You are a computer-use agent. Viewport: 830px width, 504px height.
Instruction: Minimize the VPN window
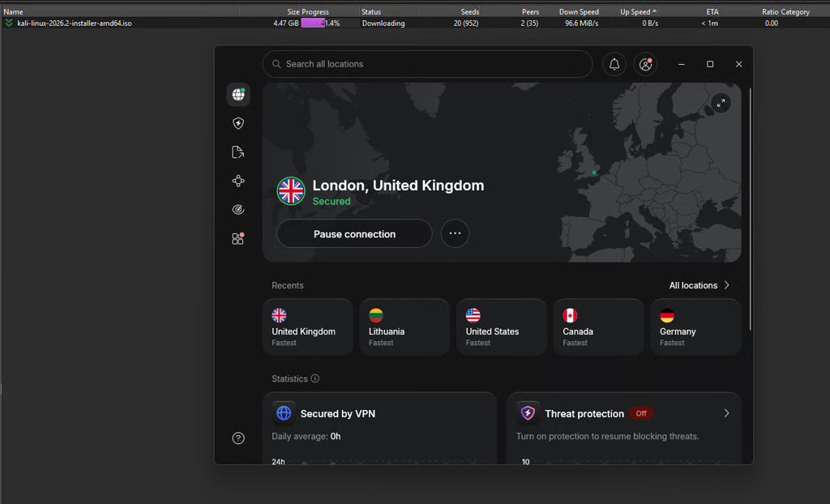pyautogui.click(x=681, y=64)
